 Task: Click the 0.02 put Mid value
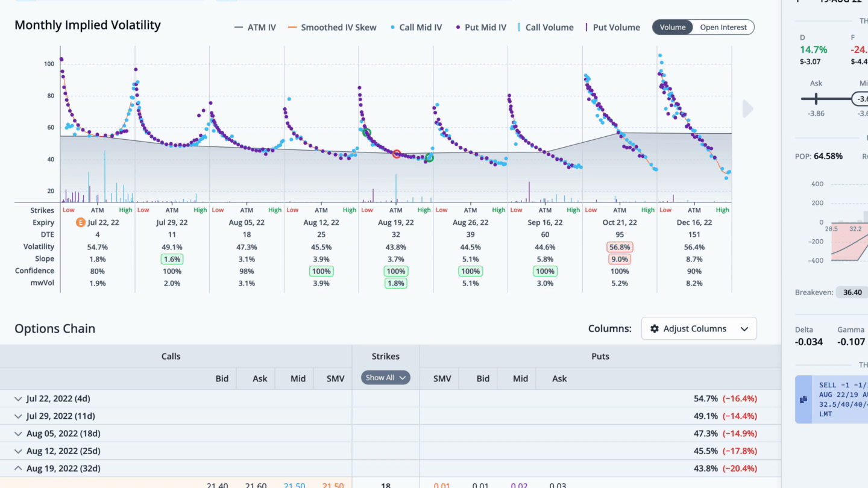pos(520,485)
